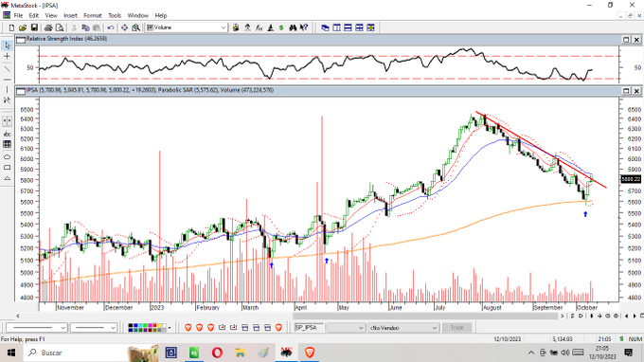Toggle the tile windows horizontally icon
This screenshot has width=644, height=362.
(348, 27)
